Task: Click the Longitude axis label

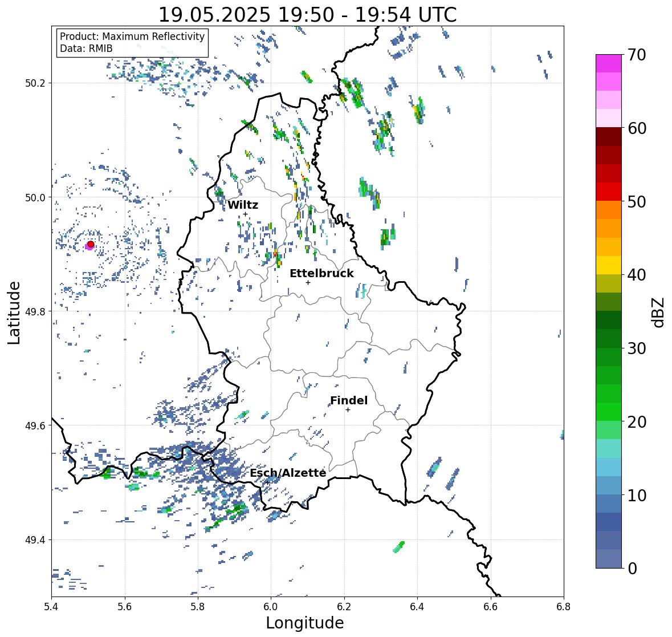Action: tap(305, 623)
